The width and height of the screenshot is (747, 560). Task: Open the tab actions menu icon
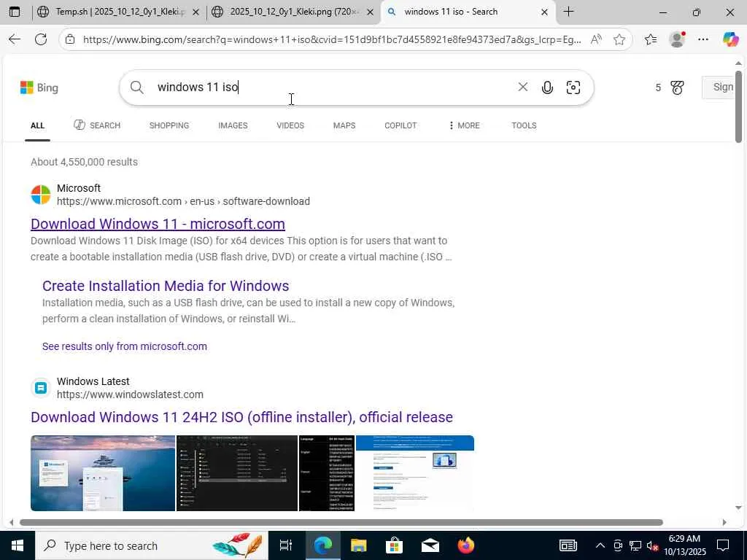pos(15,12)
